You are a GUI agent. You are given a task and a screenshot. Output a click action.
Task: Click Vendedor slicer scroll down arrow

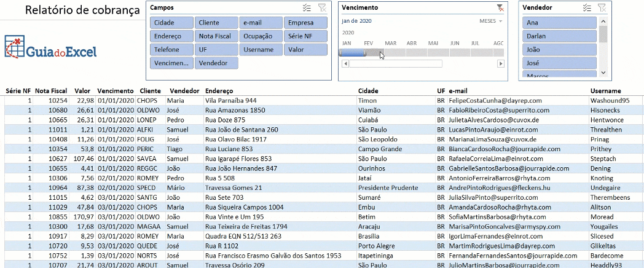click(x=603, y=73)
